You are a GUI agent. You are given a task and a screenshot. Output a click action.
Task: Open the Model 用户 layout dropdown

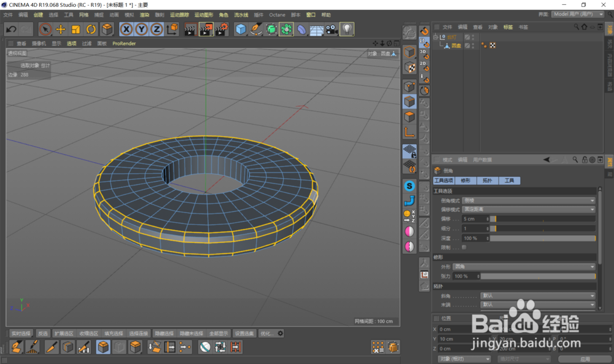578,14
